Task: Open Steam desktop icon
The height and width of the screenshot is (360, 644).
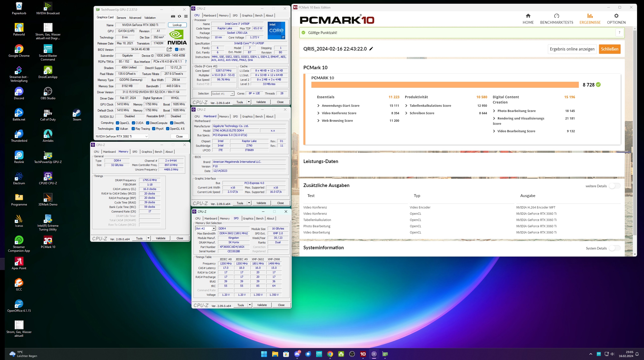Action: pos(77,115)
